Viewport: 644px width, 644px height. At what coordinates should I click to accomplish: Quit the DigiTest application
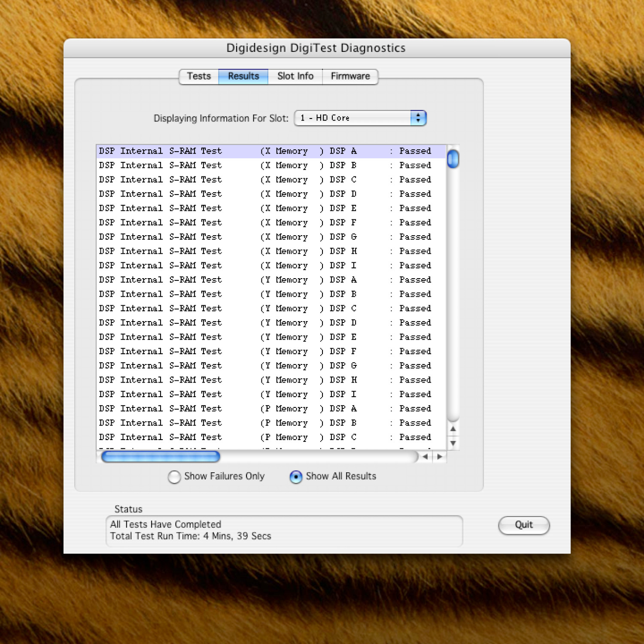(524, 525)
